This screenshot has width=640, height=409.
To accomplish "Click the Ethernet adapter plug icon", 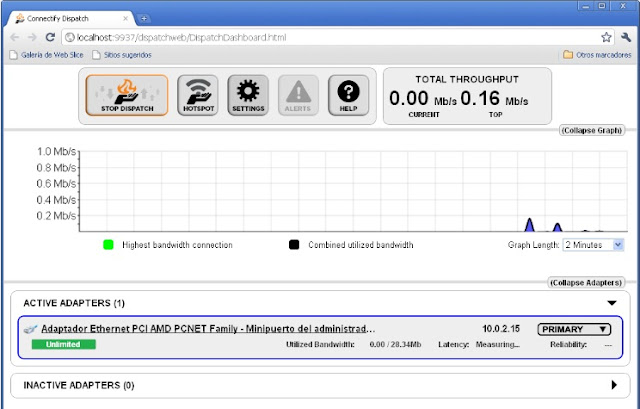I will pos(31,329).
